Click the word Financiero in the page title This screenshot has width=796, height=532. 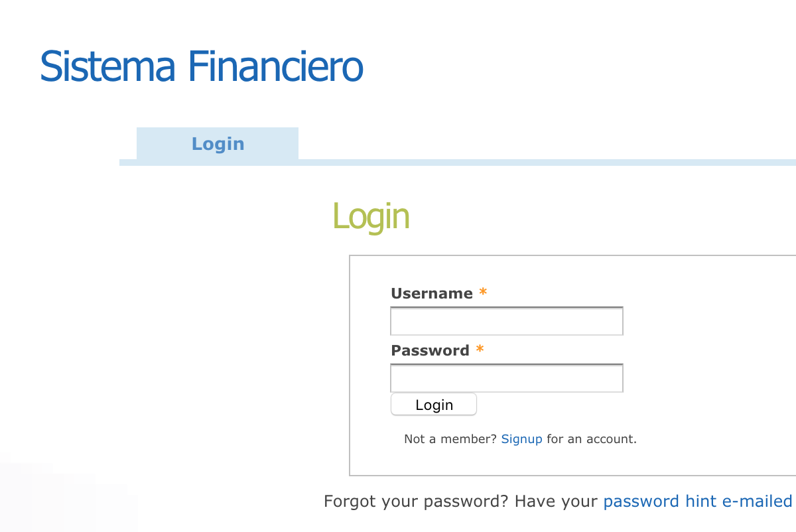click(x=275, y=66)
